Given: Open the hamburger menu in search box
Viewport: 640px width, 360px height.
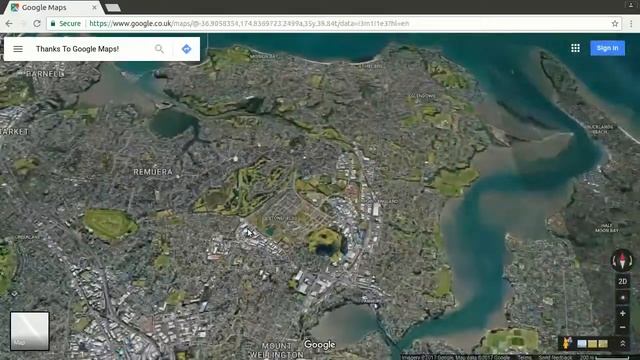Looking at the screenshot, I should [18, 49].
